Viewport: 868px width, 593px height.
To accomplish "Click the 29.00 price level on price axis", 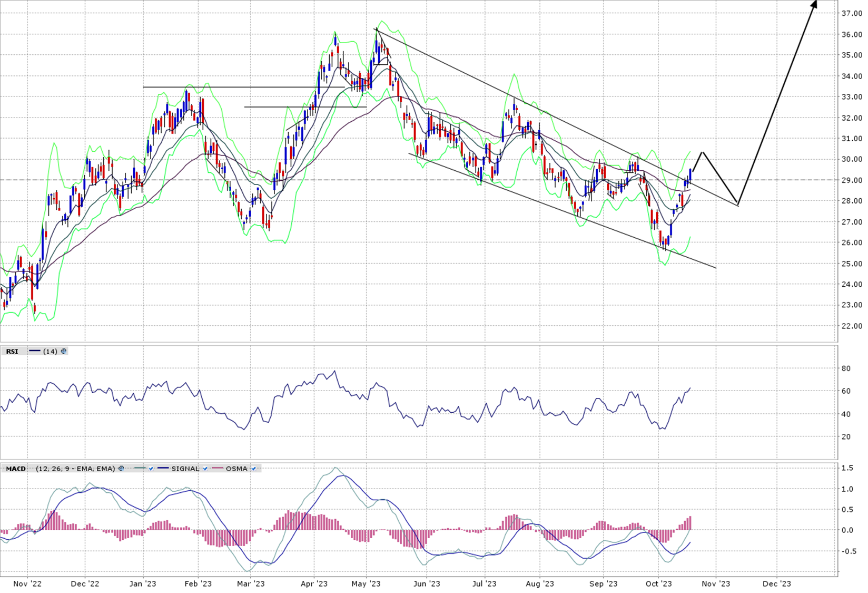I will coord(851,180).
